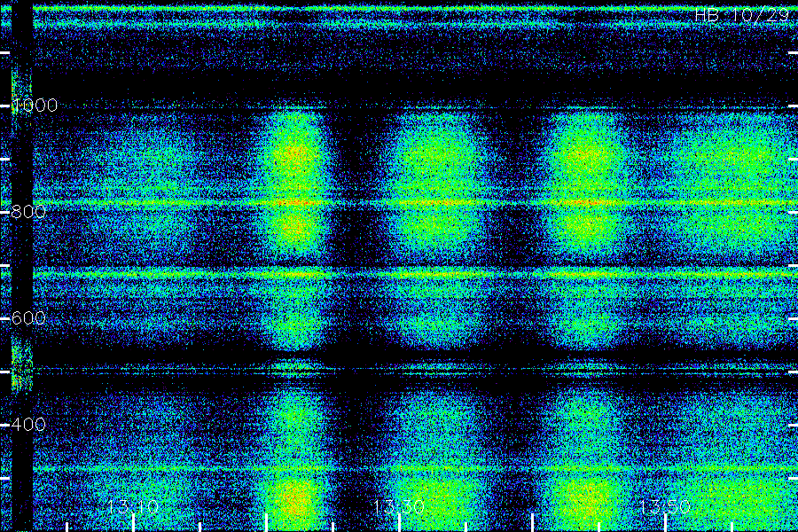Click the HB 10/29 header text
The image size is (798, 532).
click(742, 15)
